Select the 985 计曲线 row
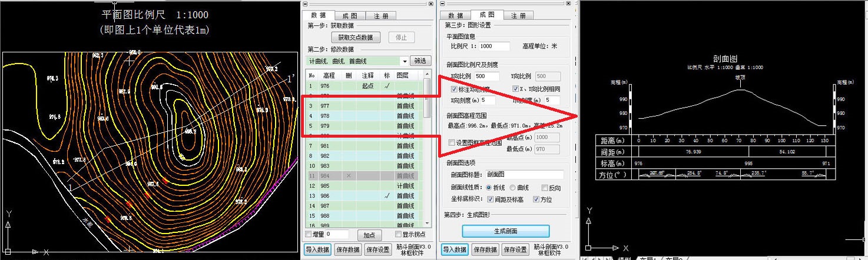Image resolution: width=868 pixels, height=260 pixels. 365,186
